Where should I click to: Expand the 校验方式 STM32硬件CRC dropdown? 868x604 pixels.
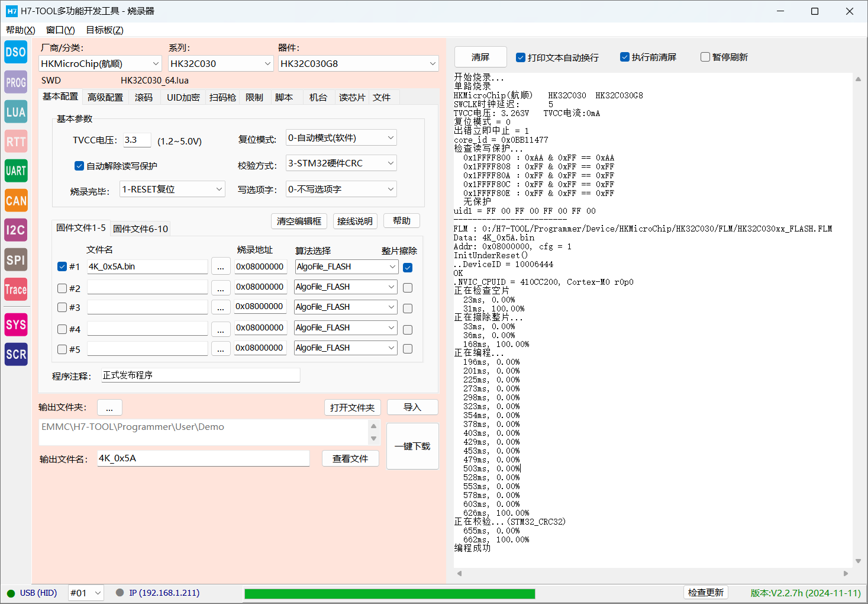coord(341,163)
